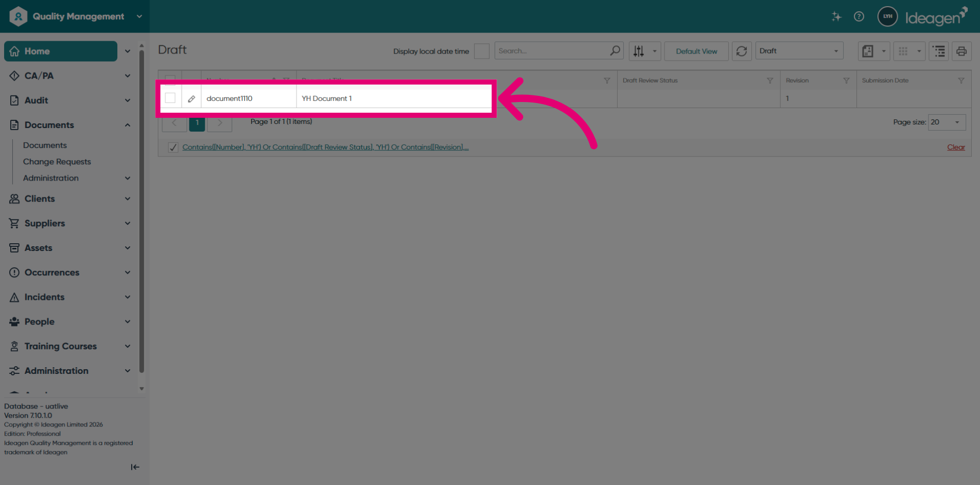The height and width of the screenshot is (485, 980).
Task: Click the indented list view icon
Action: pyautogui.click(x=939, y=51)
